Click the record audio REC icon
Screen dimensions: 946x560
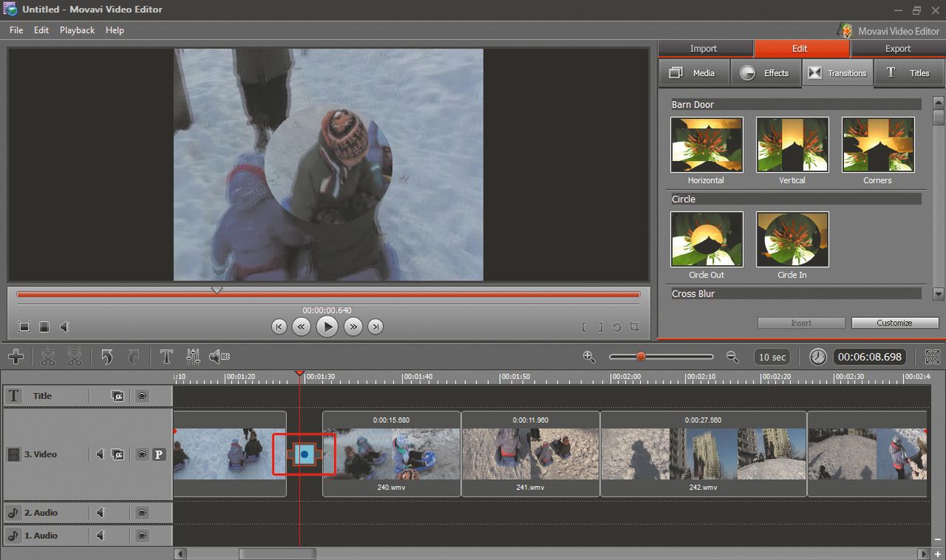coord(220,357)
